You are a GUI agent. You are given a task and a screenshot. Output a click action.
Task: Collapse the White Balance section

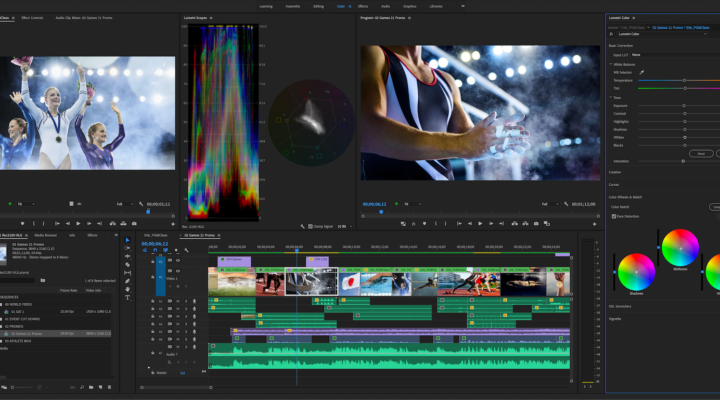pos(611,64)
